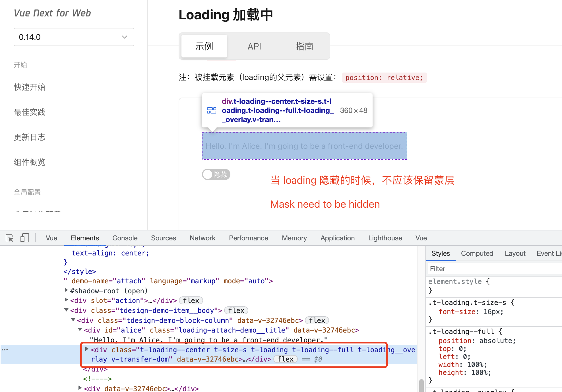The width and height of the screenshot is (562, 392).
Task: Open the version dropdown showing 0.14.0
Action: 74,37
